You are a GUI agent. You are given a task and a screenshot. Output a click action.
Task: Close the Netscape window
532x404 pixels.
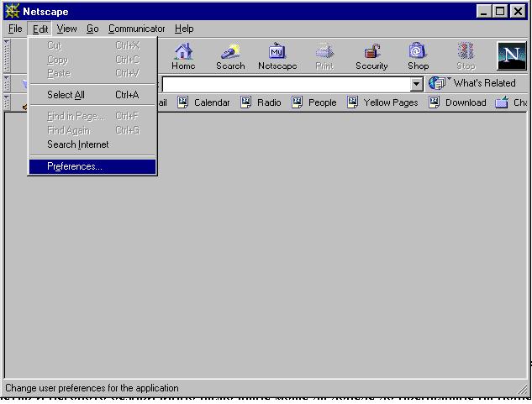pyautogui.click(x=518, y=12)
